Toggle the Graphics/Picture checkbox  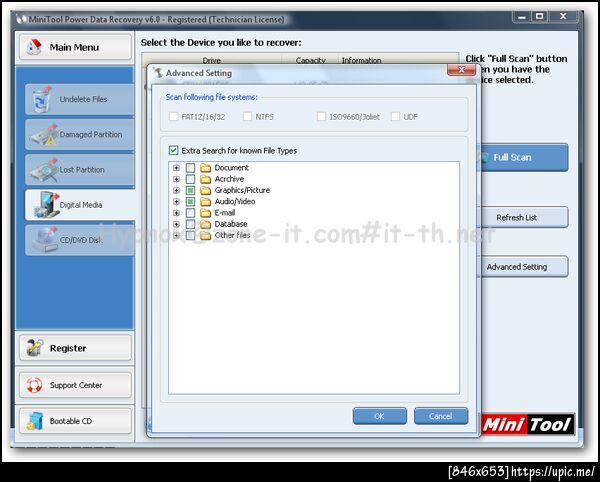[x=190, y=190]
